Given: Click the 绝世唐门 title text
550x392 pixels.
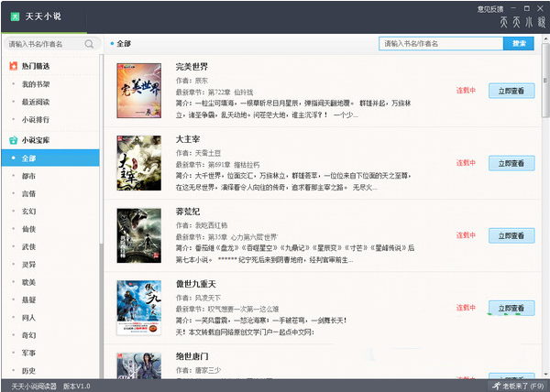Looking at the screenshot, I should 192,356.
